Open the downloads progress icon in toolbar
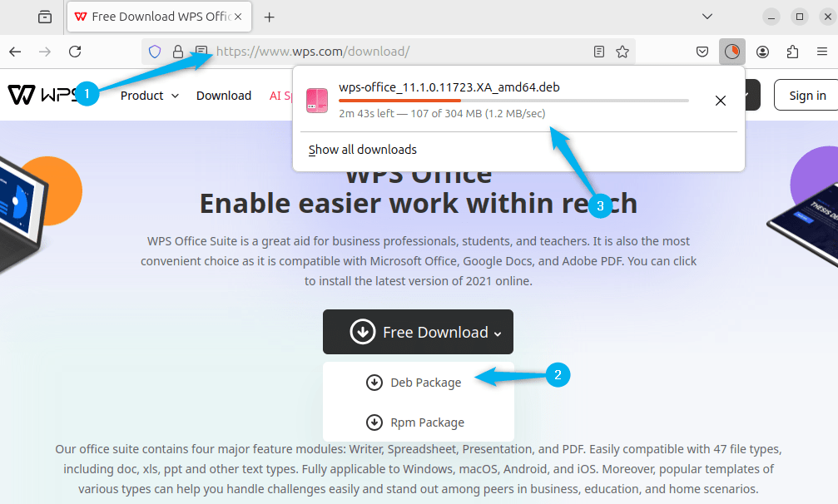Screen dimensions: 838x504 coord(732,51)
